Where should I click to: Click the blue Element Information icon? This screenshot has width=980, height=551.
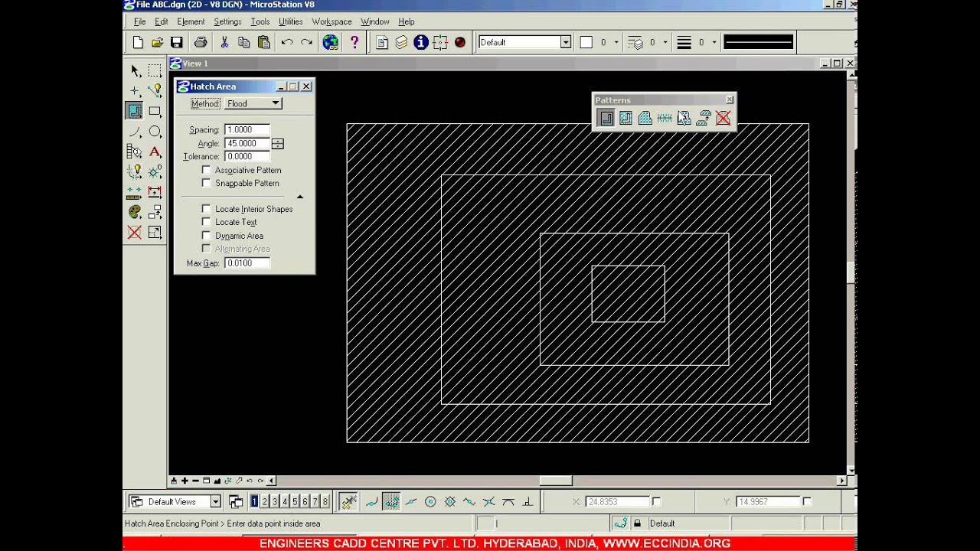[420, 43]
